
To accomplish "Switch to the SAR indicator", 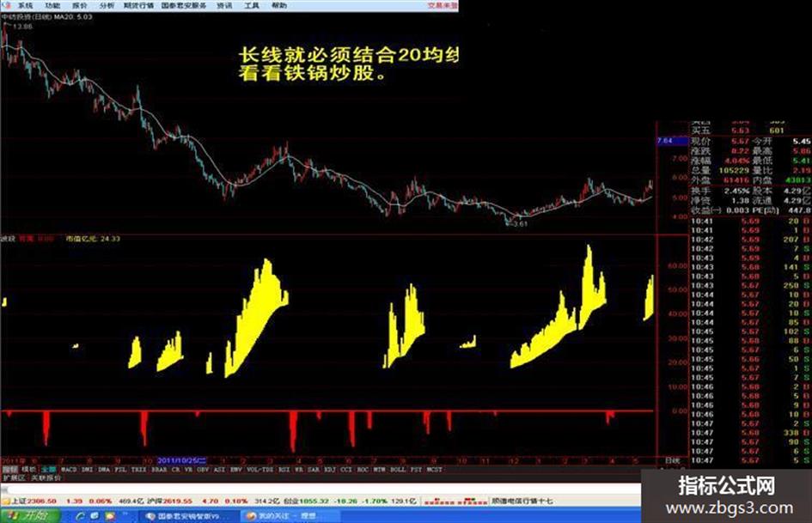I will click(314, 470).
